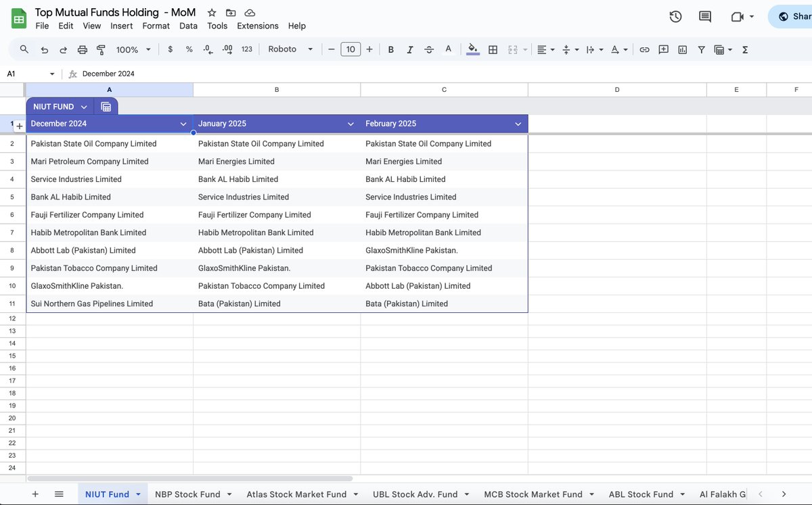Switch to the NBP Stock Fund tab
This screenshot has width=812, height=505.
coord(187,494)
